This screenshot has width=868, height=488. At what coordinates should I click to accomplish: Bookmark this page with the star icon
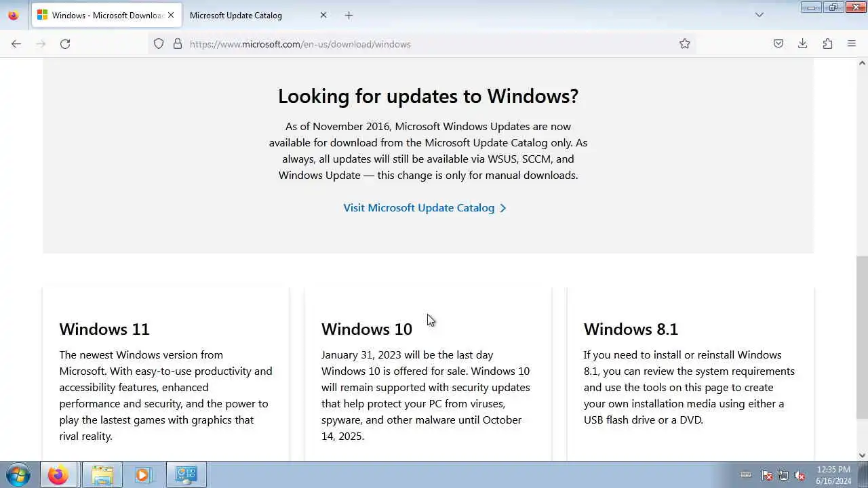pyautogui.click(x=685, y=44)
